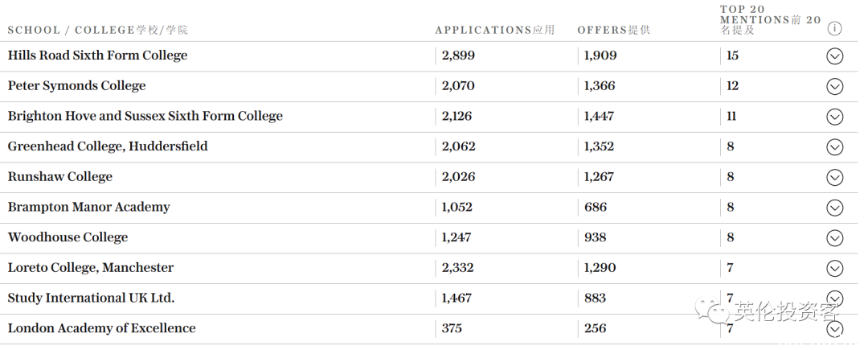Select Greenhead College, Huddersfield name
Screen dimensions: 868x350
(108, 146)
